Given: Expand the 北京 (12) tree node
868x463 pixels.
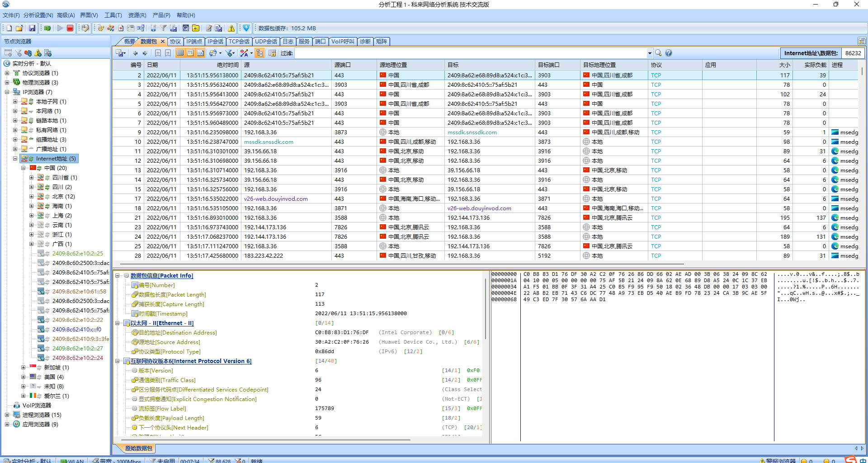Looking at the screenshot, I should [32, 197].
